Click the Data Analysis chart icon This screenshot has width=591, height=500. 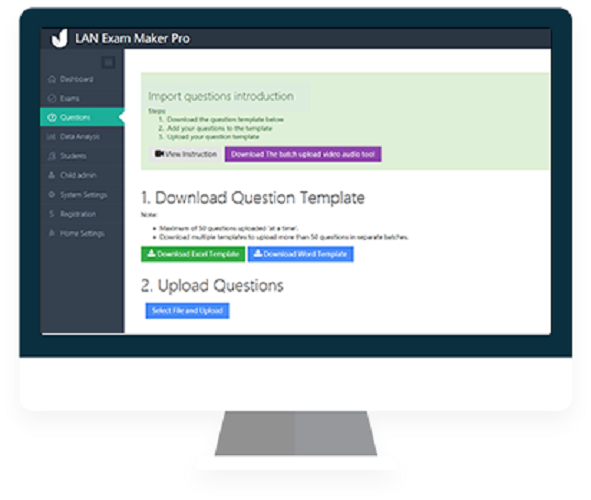51,137
